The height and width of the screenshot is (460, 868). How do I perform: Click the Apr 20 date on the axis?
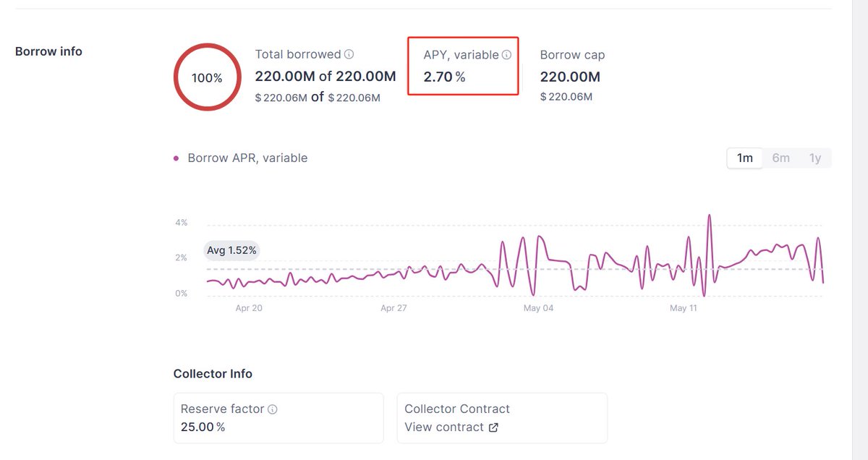click(249, 308)
